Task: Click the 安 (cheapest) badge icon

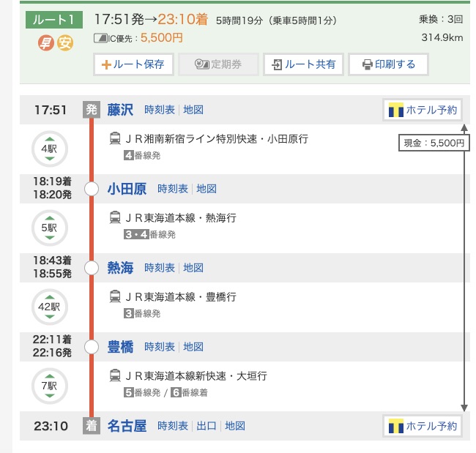Action: point(65,42)
